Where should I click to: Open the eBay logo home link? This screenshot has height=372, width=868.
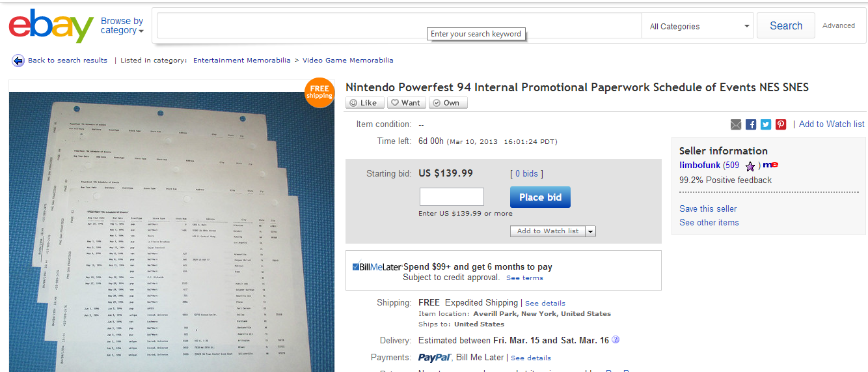click(51, 26)
